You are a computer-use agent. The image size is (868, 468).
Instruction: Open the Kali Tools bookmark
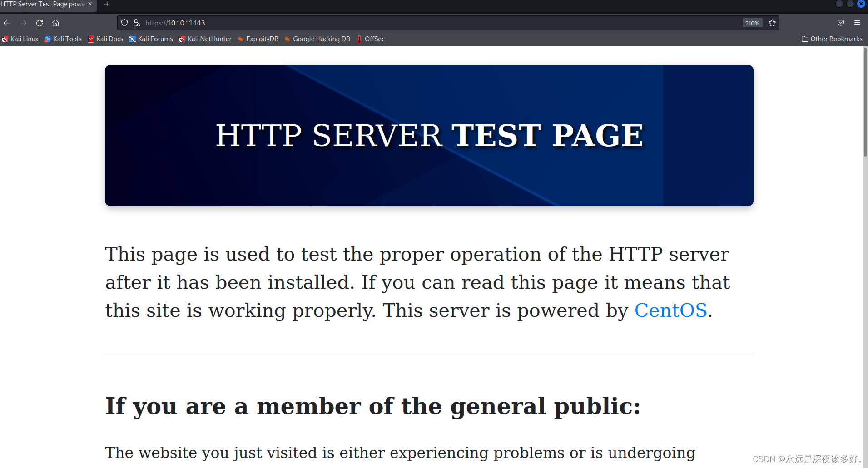click(x=63, y=39)
